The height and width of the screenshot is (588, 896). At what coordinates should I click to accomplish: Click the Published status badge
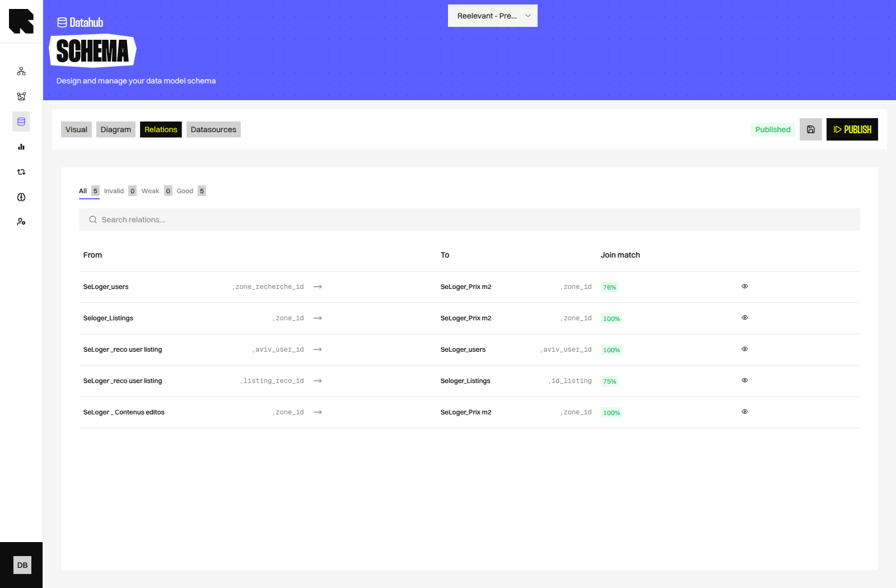(773, 129)
